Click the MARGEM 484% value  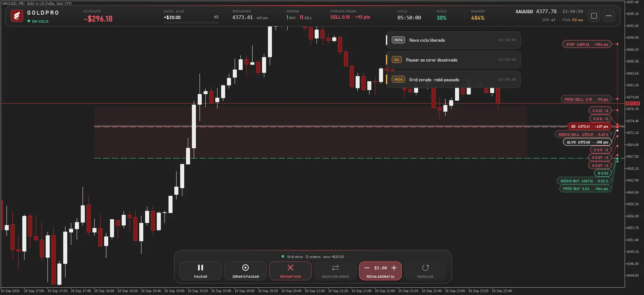(x=478, y=18)
